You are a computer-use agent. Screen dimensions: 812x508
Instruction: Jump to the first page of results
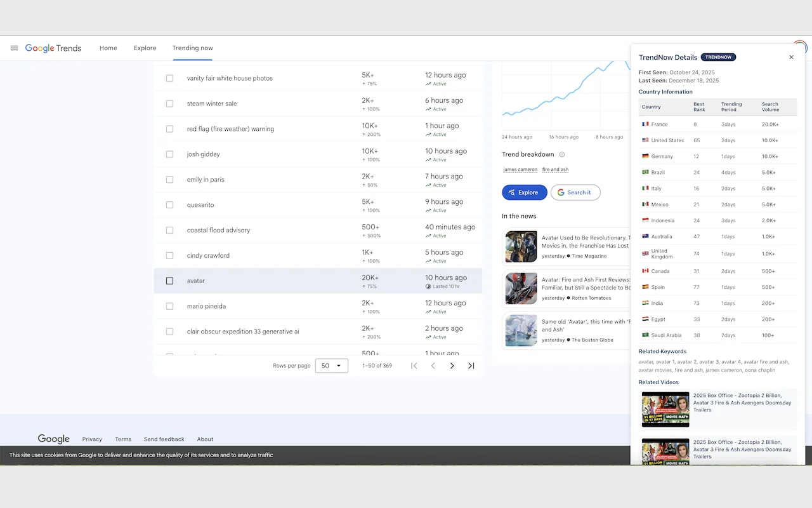click(x=414, y=366)
